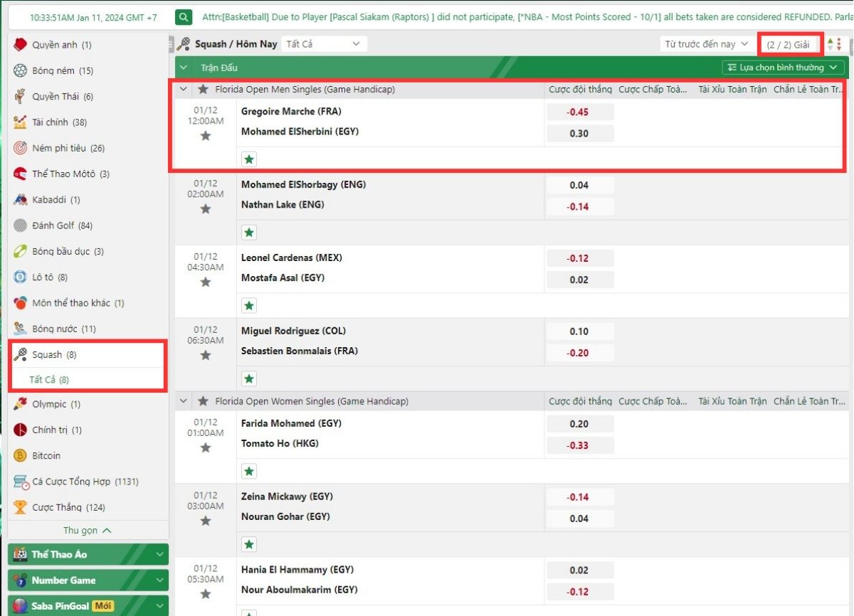The width and height of the screenshot is (854, 616).
Task: Click the Cược Thắng trophy item
Action: tap(58, 507)
